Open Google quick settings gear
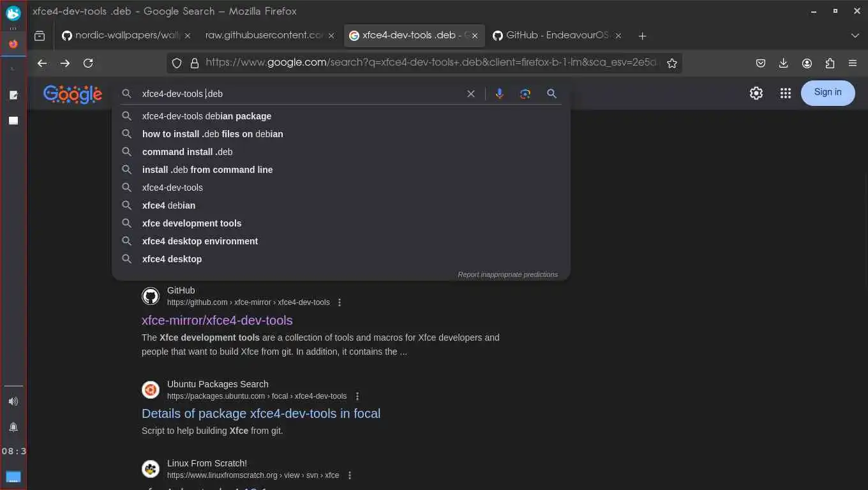 [756, 93]
